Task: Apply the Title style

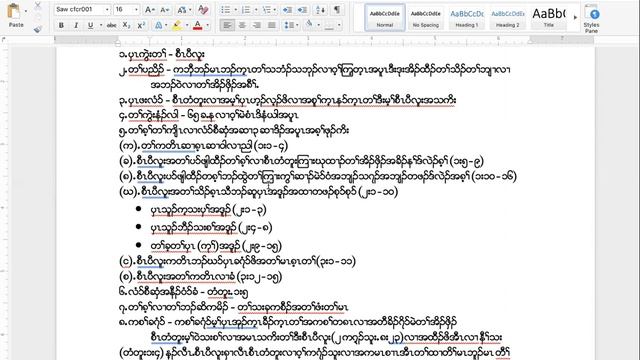Action: (x=549, y=18)
